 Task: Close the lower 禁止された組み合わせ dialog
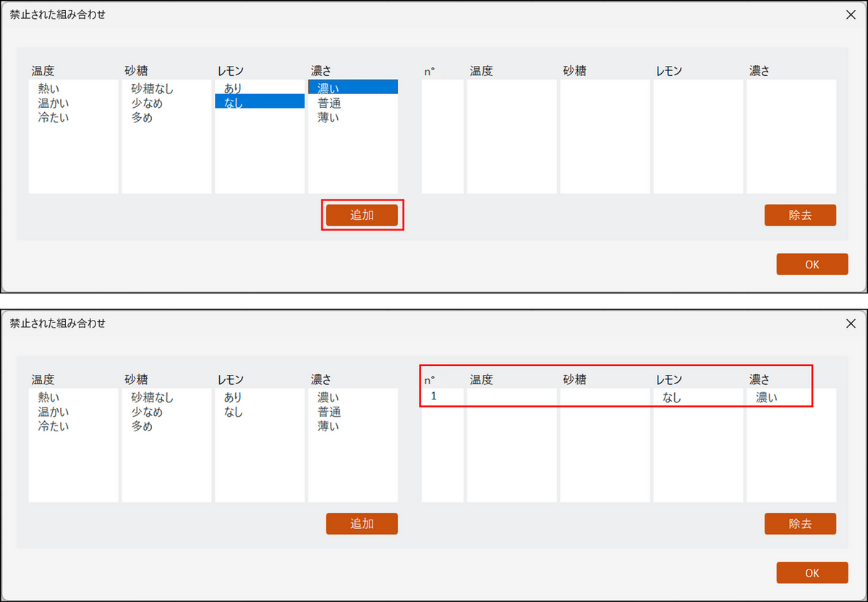click(851, 323)
